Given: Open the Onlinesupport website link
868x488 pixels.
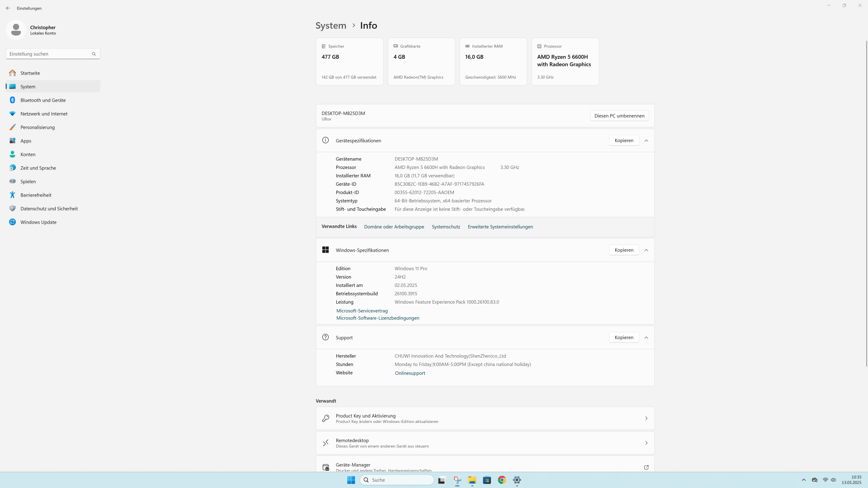Looking at the screenshot, I should pos(410,373).
